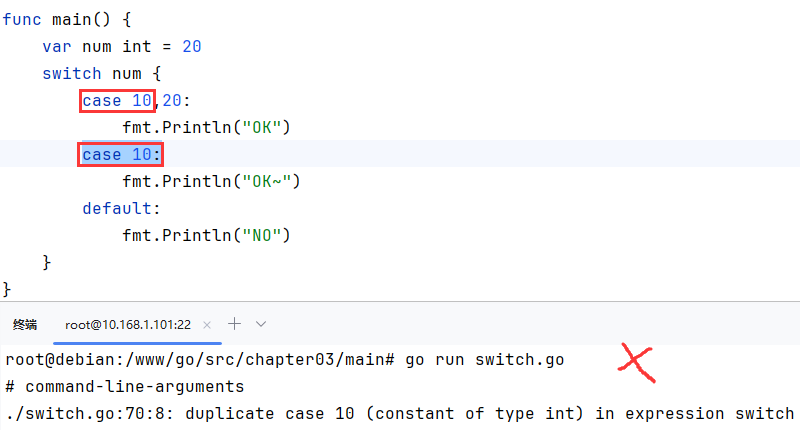This screenshot has height=430, width=800.
Task: Place cursor on 'func main()' line
Action: tap(67, 20)
